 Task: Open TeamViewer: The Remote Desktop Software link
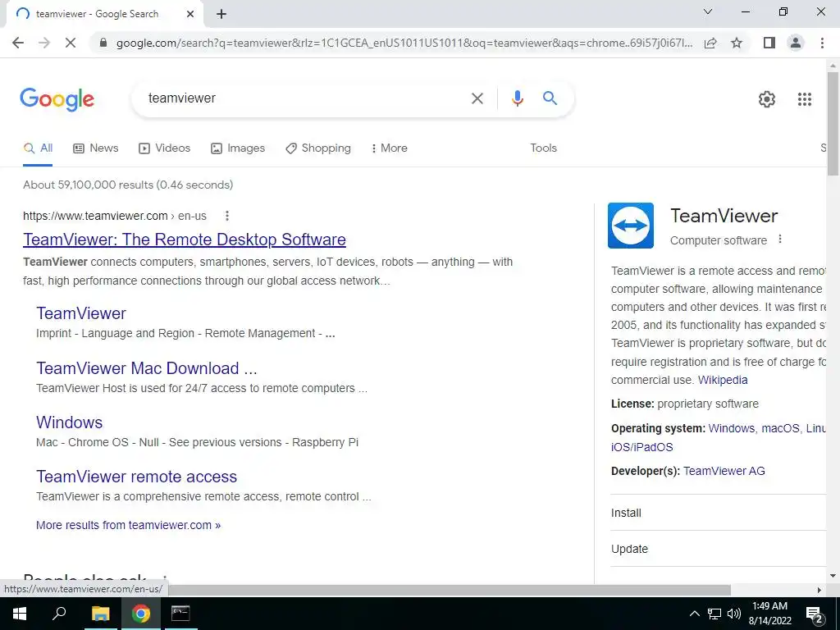(x=185, y=240)
